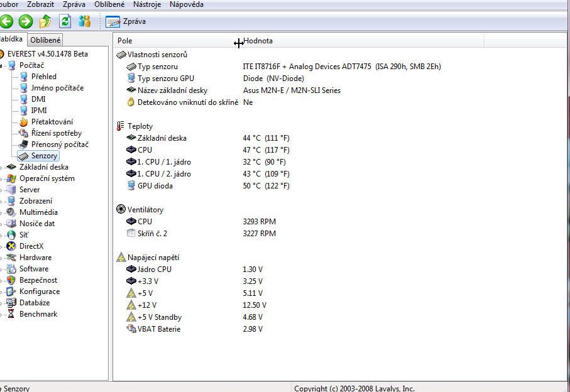Select the +5 V Standby row

click(194, 317)
